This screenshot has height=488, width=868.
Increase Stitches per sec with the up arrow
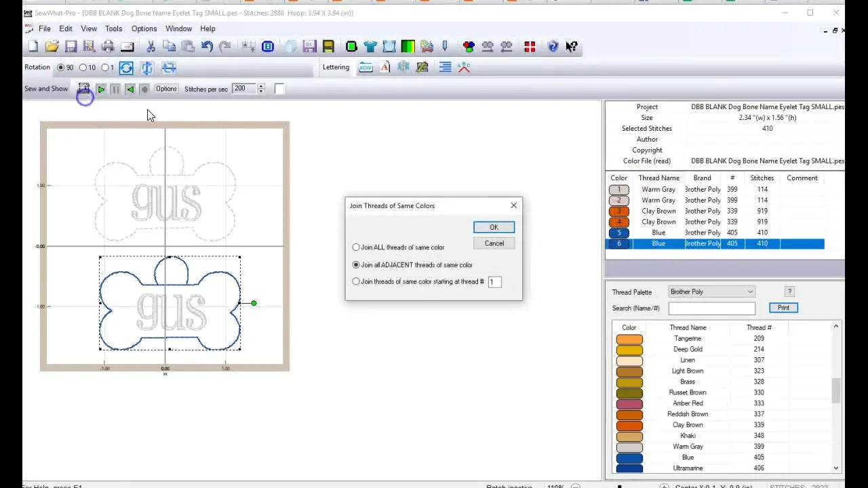pos(262,85)
